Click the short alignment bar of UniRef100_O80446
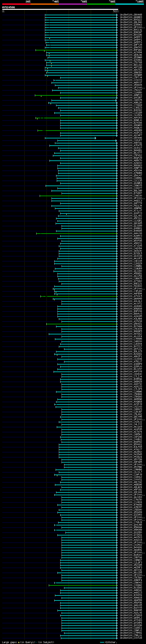Screen dimensions: 146x644 coord(70,138)
